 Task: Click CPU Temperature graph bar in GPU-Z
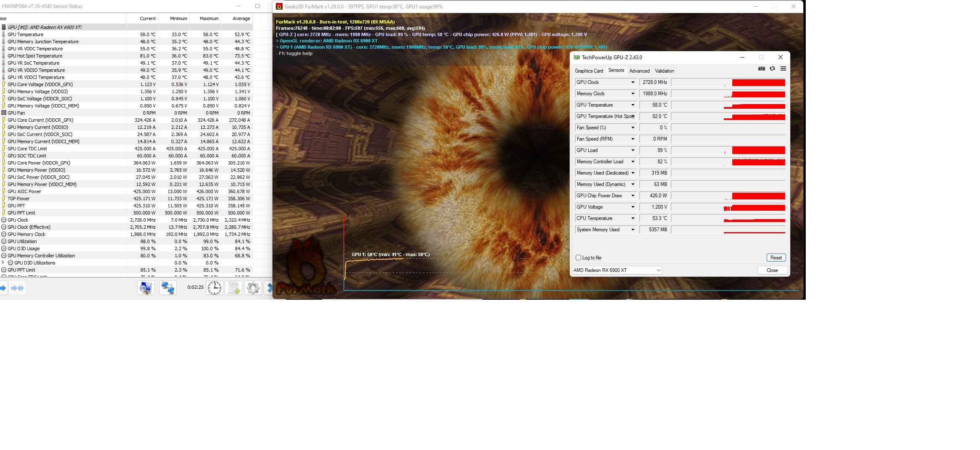[728, 218]
